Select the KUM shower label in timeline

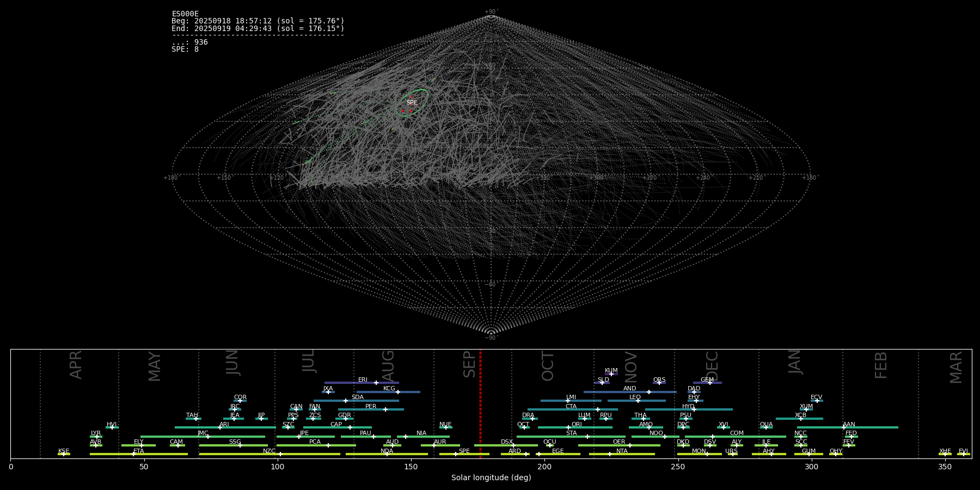point(611,371)
